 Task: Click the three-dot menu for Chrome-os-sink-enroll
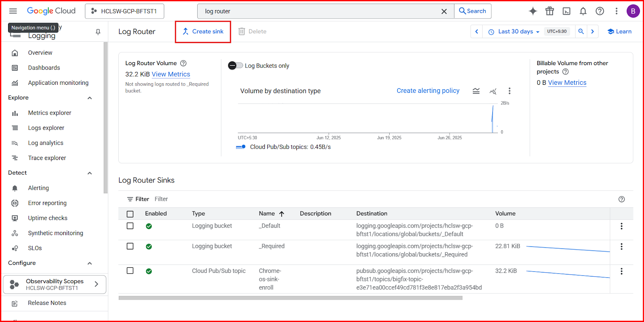click(x=621, y=271)
